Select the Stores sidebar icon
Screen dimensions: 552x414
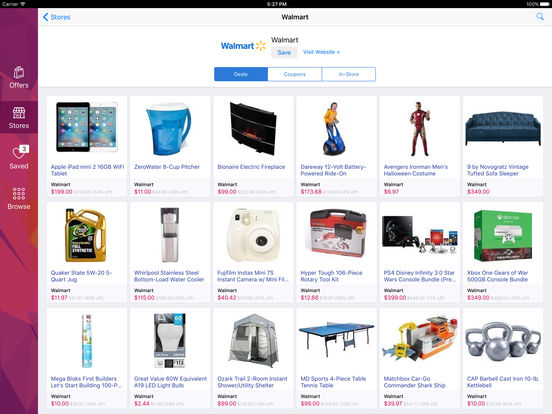tap(19, 118)
